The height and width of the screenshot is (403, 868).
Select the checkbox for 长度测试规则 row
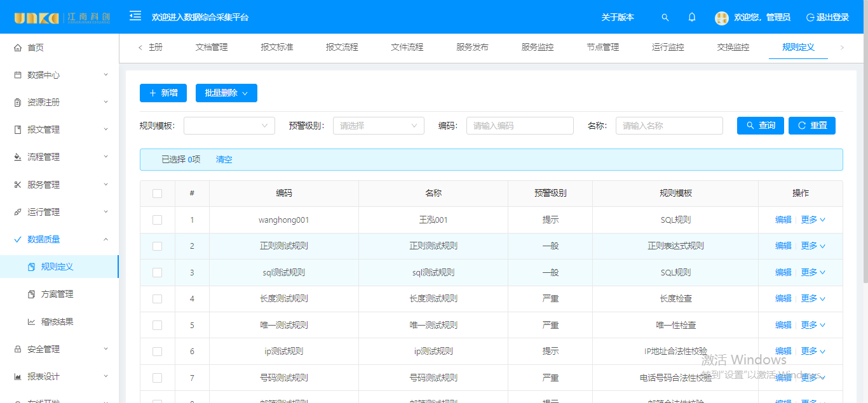coord(158,299)
